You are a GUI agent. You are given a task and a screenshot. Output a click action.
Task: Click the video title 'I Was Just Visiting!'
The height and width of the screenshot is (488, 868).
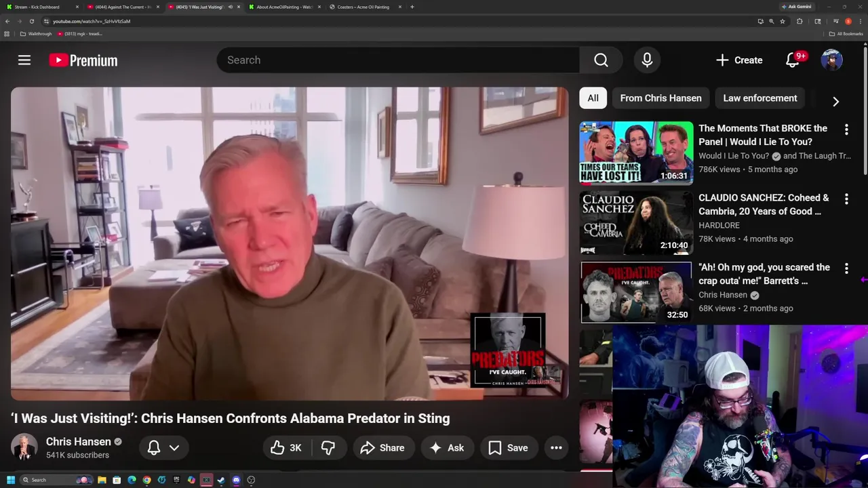(x=231, y=418)
